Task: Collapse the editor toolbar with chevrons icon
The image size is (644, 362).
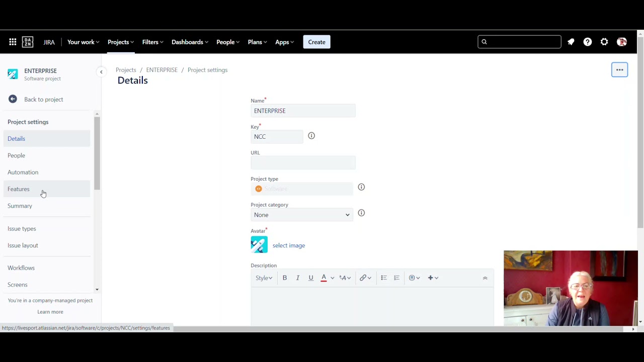Action: tap(485, 278)
